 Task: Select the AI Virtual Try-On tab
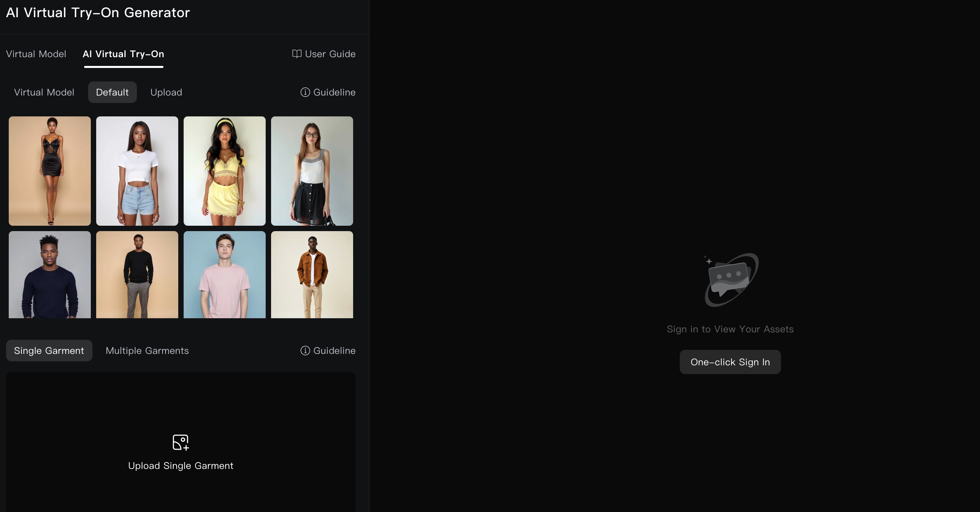tap(123, 54)
